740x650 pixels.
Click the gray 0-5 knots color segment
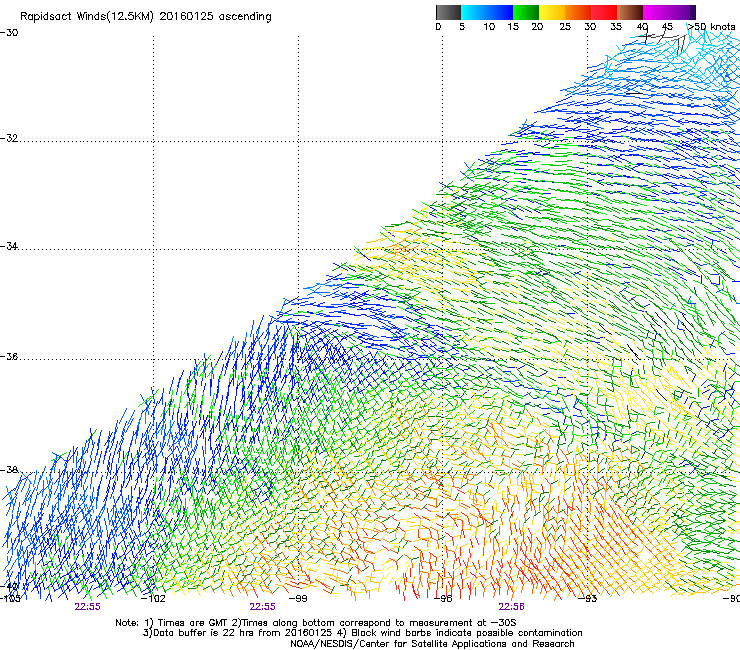[448, 12]
